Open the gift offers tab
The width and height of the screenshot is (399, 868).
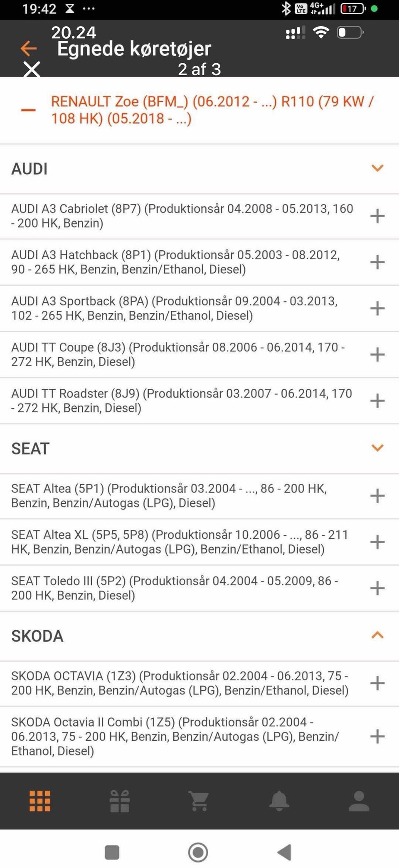click(120, 801)
